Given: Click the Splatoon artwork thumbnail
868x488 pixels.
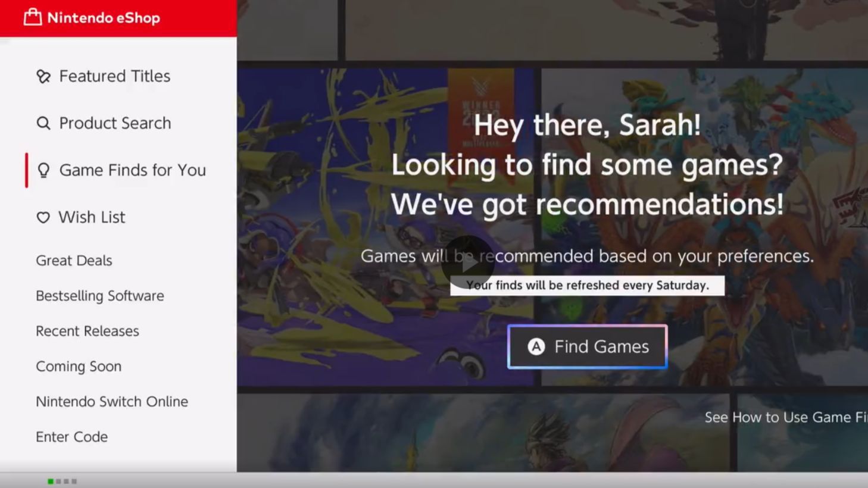Looking at the screenshot, I should [385, 227].
